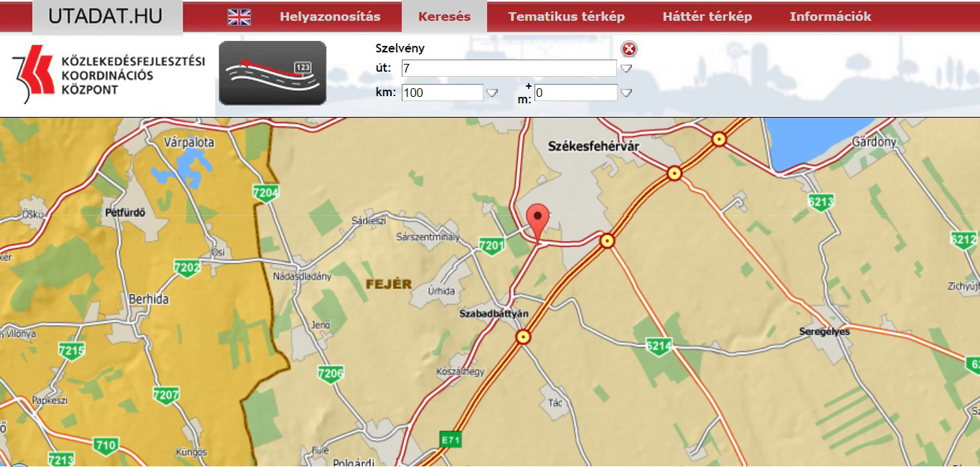Go to the Információk tab

[830, 16]
